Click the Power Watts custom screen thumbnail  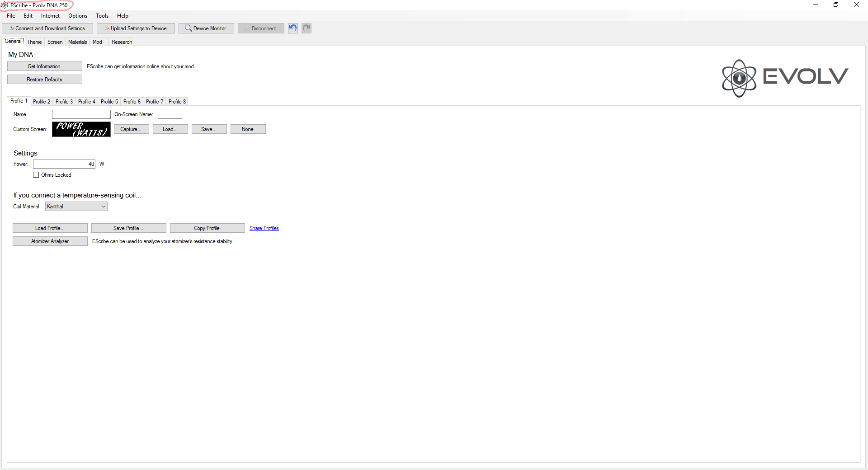pyautogui.click(x=81, y=129)
